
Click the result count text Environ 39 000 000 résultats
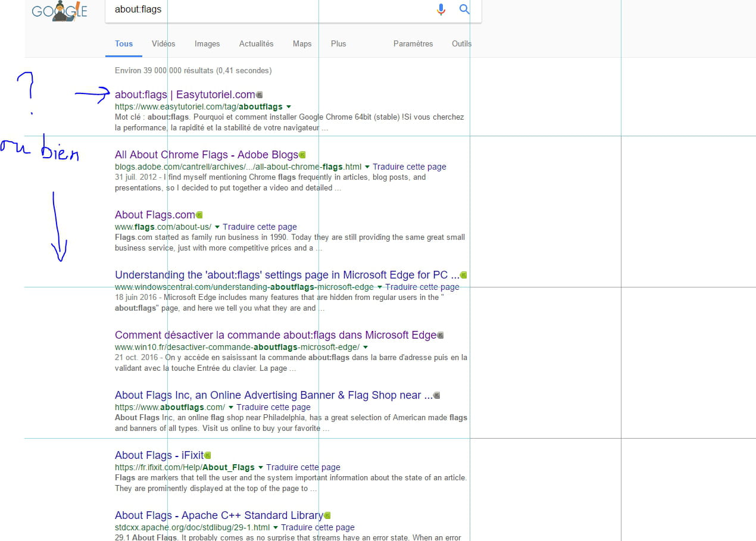point(193,70)
